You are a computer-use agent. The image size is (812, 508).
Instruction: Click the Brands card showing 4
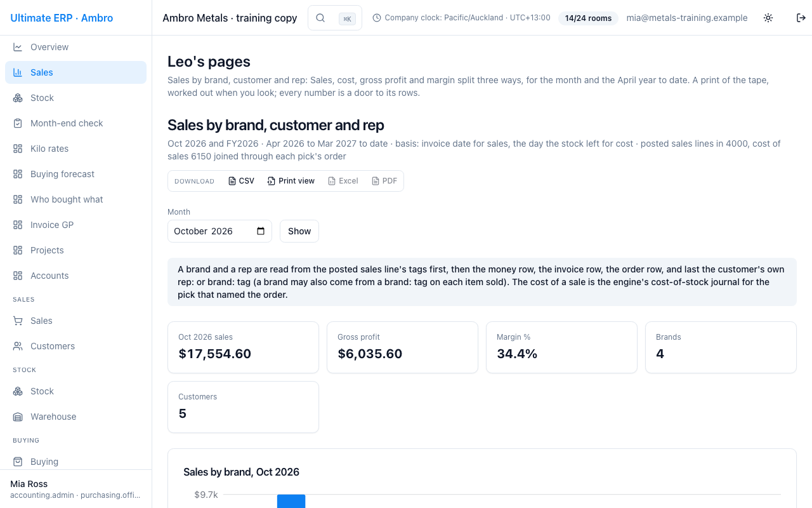[x=721, y=347]
